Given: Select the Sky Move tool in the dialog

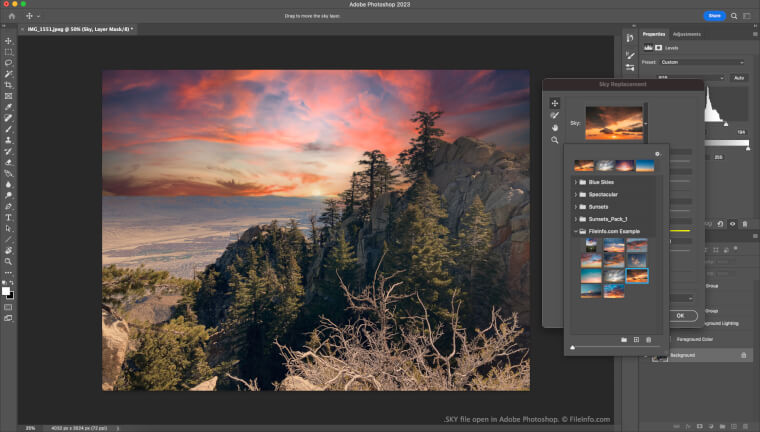Looking at the screenshot, I should (x=555, y=103).
